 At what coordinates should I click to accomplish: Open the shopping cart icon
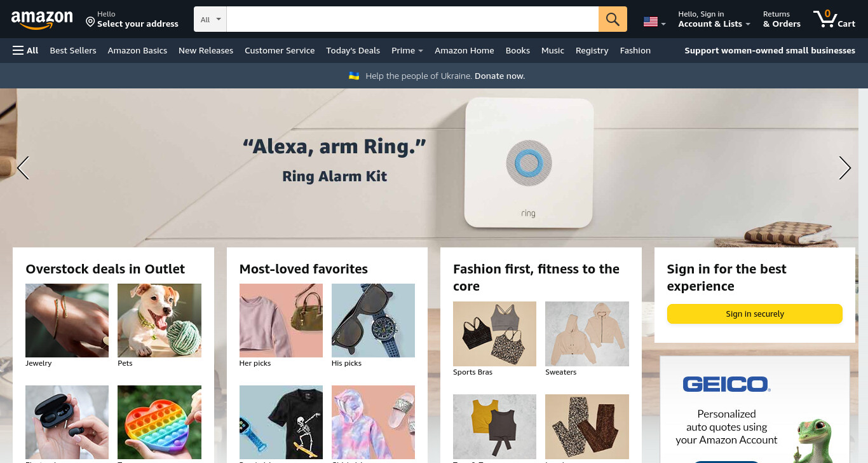(x=834, y=19)
